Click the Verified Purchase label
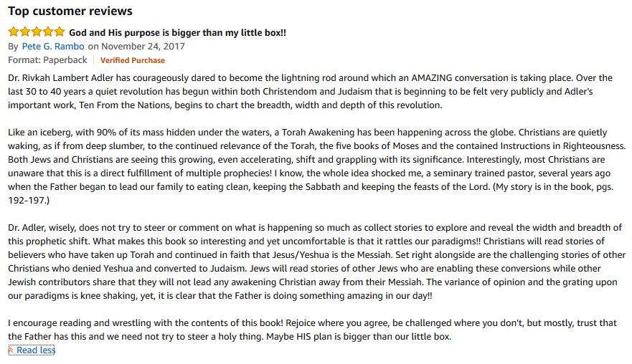Image resolution: width=632 pixels, height=364 pixels. [x=133, y=60]
